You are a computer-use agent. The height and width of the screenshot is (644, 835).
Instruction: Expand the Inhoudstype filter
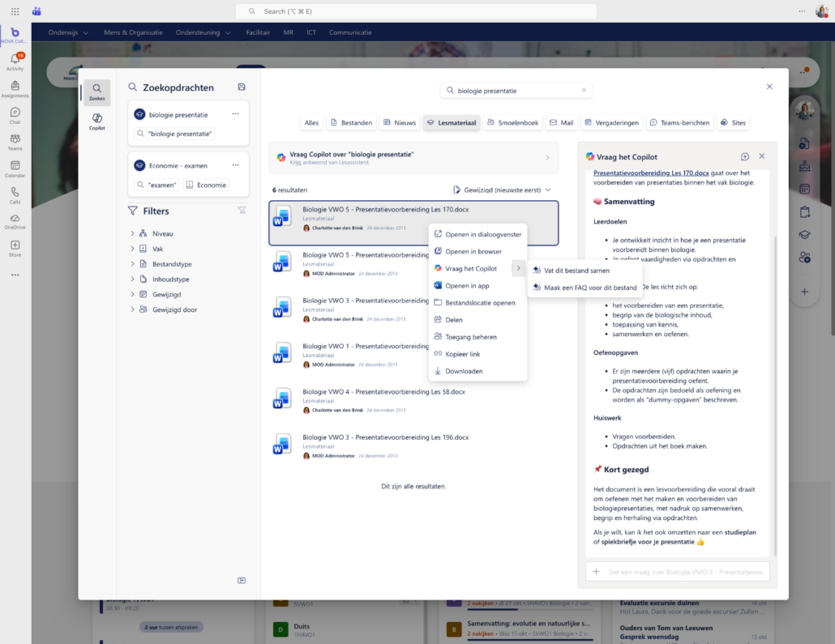[x=133, y=279]
